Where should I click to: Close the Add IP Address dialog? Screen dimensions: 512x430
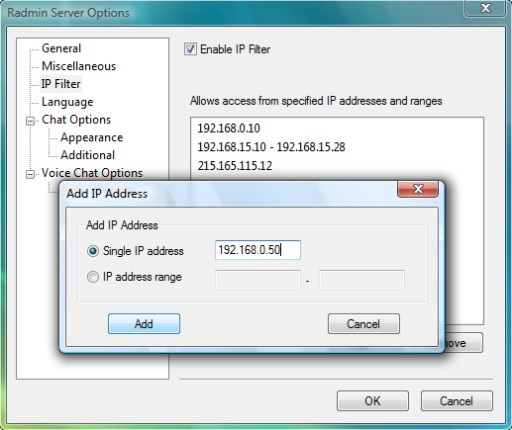pos(418,189)
